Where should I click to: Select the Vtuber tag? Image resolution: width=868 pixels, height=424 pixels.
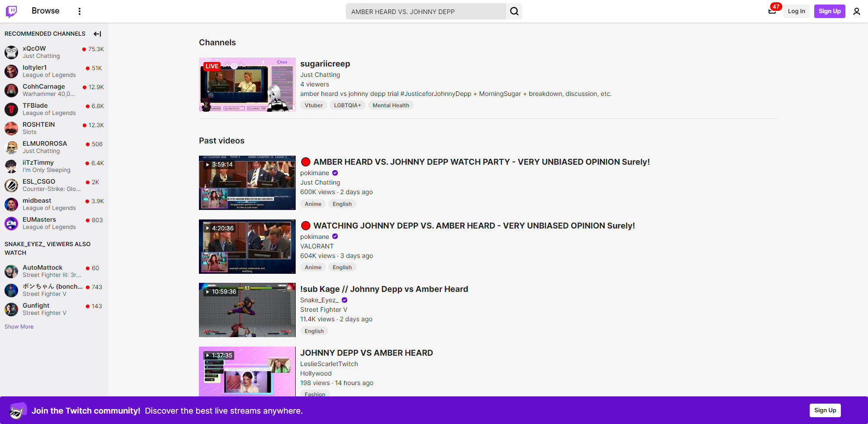[x=314, y=105]
